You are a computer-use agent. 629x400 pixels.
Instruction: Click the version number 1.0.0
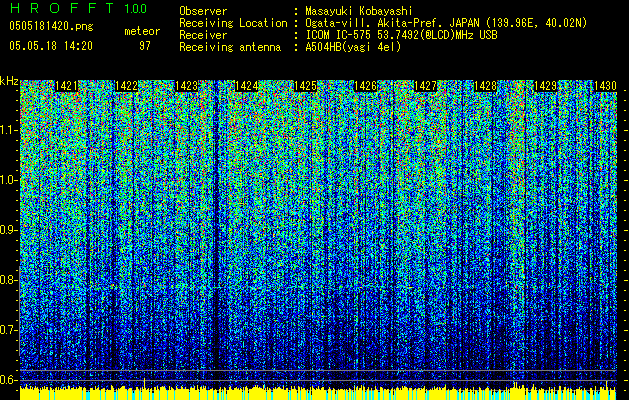point(136,8)
